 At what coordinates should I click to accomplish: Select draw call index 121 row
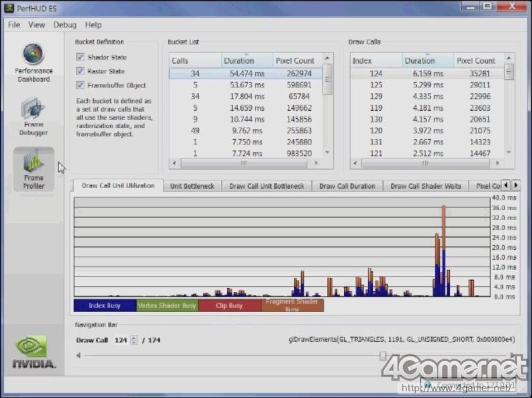(427, 154)
